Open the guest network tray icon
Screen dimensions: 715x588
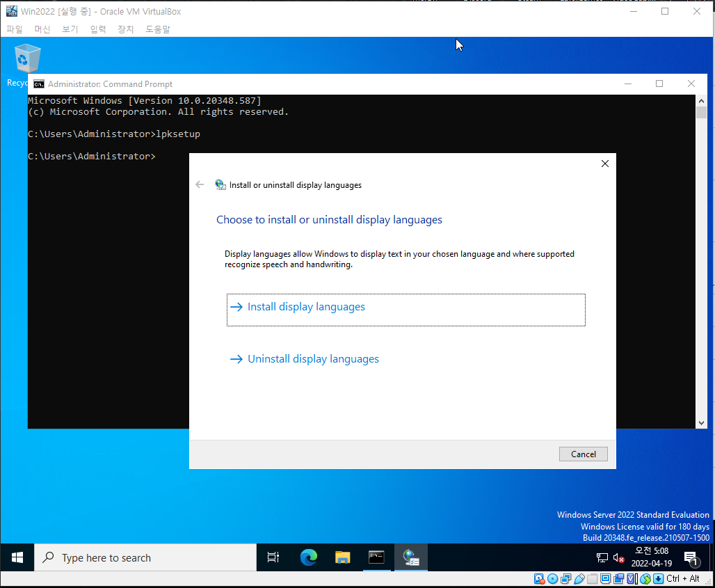click(x=602, y=557)
